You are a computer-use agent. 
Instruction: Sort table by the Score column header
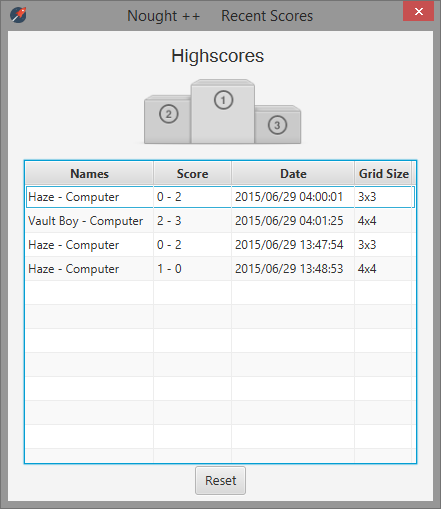[x=192, y=173]
